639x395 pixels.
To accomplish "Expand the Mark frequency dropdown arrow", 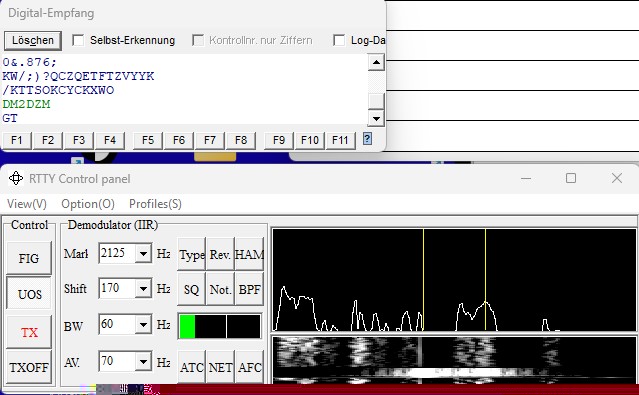I will pos(143,253).
